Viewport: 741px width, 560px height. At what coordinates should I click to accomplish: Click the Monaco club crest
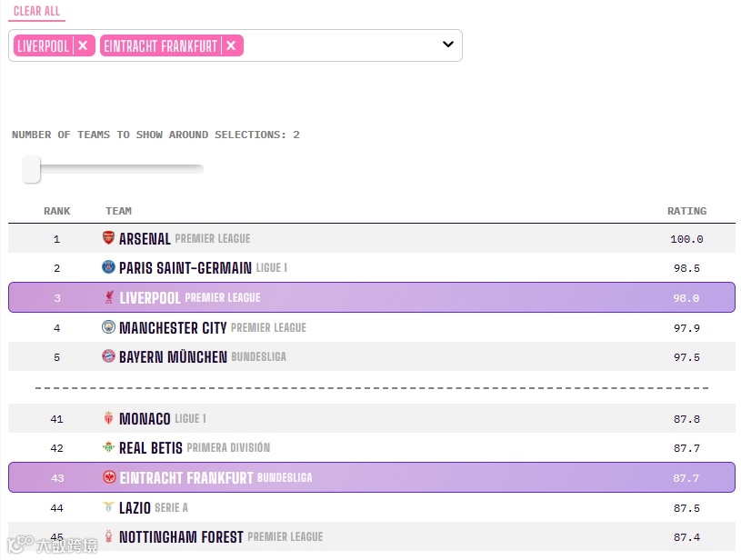click(x=109, y=418)
